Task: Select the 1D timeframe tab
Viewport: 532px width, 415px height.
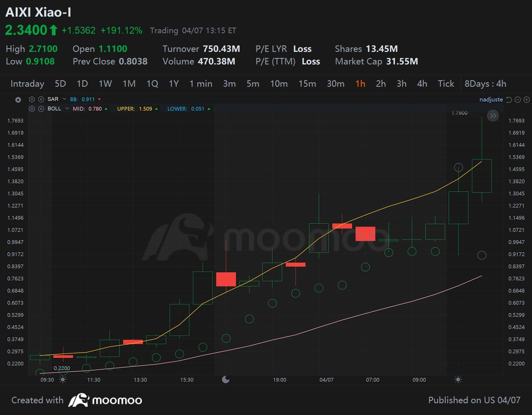Action: (82, 83)
